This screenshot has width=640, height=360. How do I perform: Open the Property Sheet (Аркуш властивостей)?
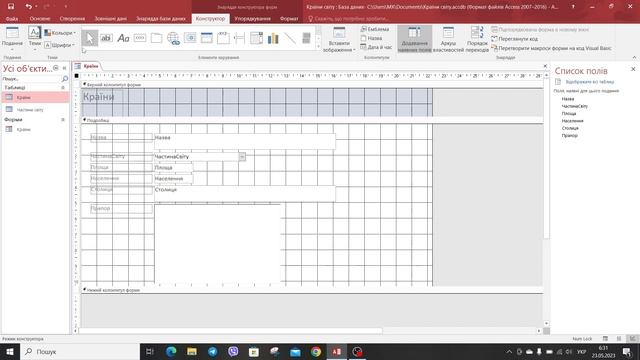448,39
